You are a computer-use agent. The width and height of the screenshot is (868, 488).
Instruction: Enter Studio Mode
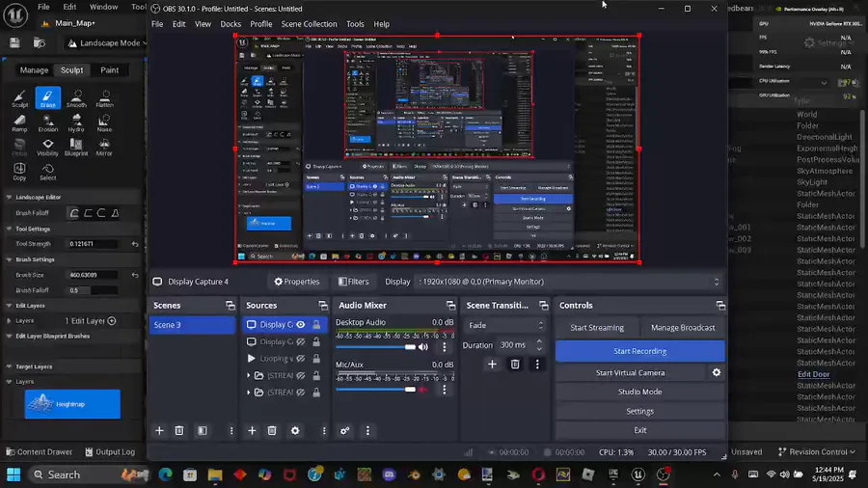tap(640, 392)
